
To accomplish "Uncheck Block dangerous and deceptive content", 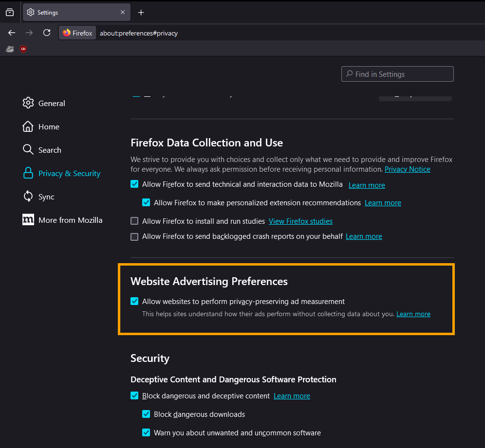I will pos(134,395).
